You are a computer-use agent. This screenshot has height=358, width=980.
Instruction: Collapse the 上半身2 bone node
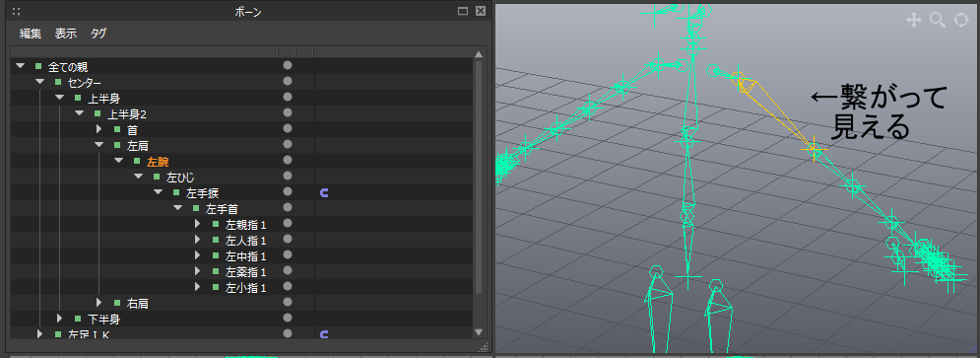coord(80,113)
